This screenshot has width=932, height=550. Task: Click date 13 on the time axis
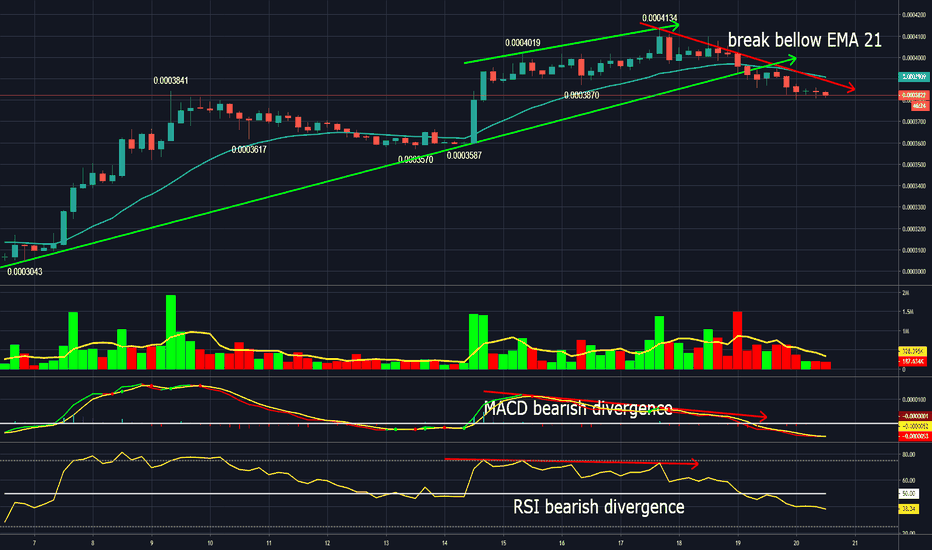[x=386, y=543]
